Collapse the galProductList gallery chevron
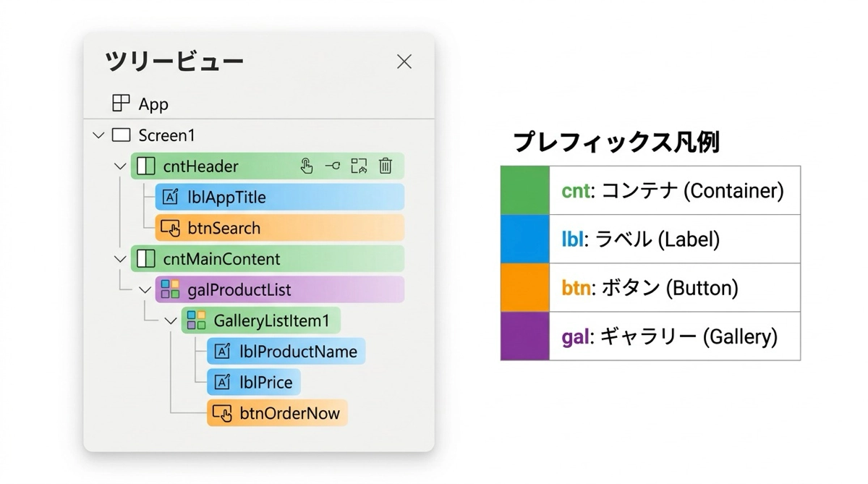The image size is (868, 484). point(145,289)
